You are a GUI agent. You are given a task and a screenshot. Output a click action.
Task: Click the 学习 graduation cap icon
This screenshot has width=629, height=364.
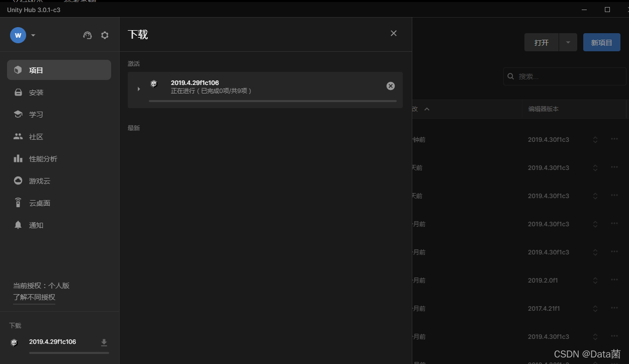[x=18, y=114]
